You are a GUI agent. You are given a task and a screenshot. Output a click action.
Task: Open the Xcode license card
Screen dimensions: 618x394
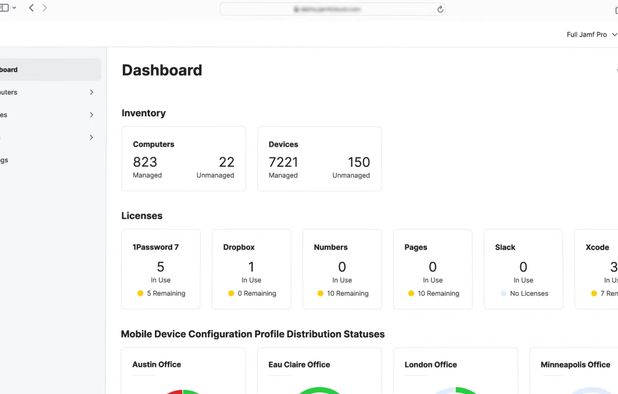coord(596,269)
